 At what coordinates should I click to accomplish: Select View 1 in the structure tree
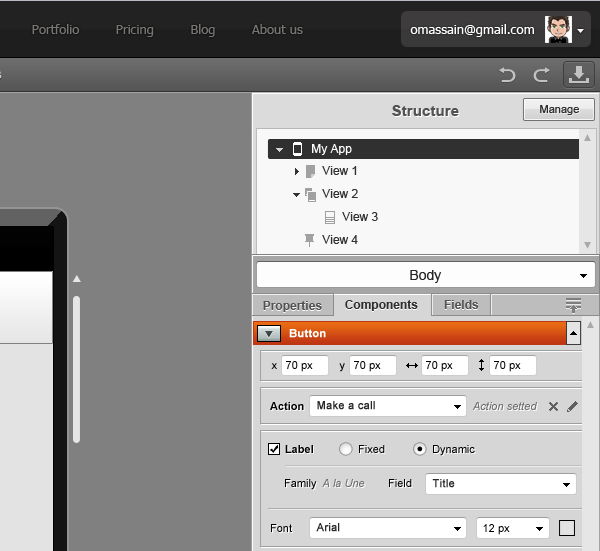tap(340, 171)
